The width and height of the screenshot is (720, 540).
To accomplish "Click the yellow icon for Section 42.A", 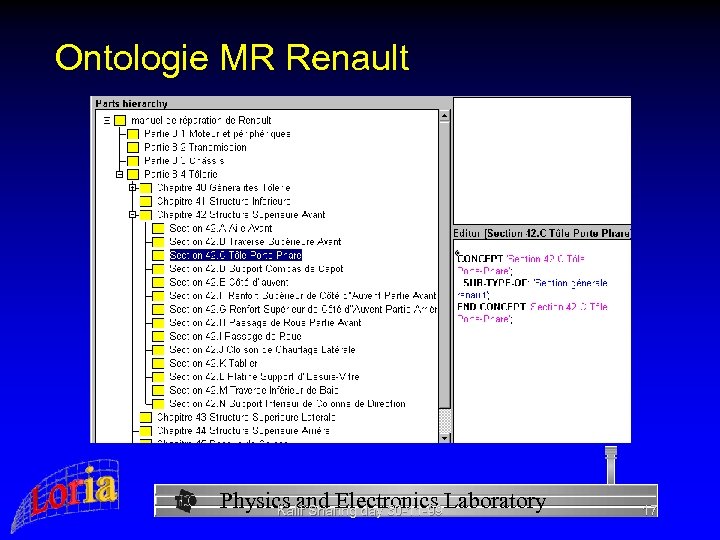I will tap(157, 228).
